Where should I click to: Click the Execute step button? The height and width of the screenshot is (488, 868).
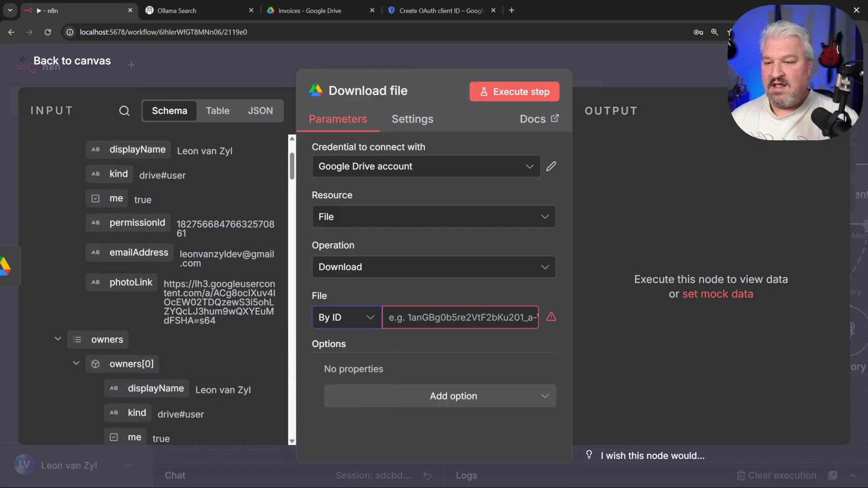click(514, 92)
